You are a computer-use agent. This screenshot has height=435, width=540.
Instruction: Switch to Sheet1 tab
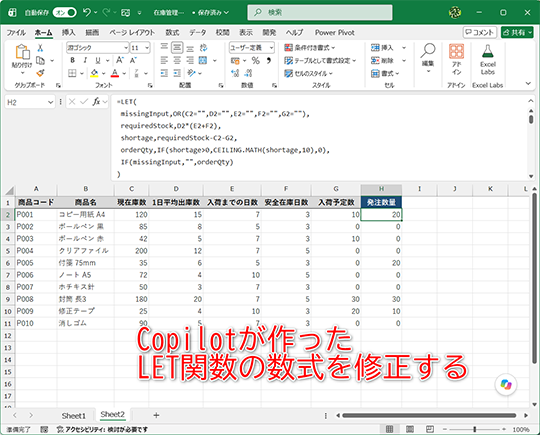[73, 416]
